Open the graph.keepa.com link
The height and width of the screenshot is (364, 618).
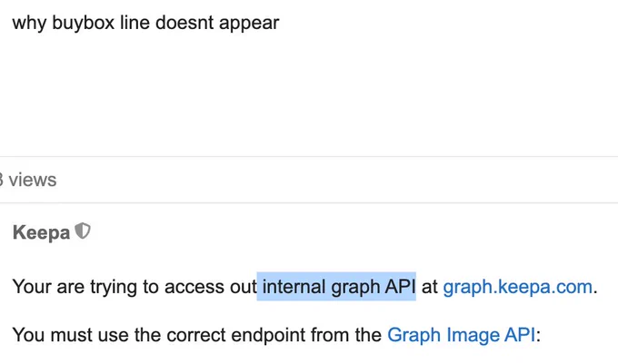517,287
